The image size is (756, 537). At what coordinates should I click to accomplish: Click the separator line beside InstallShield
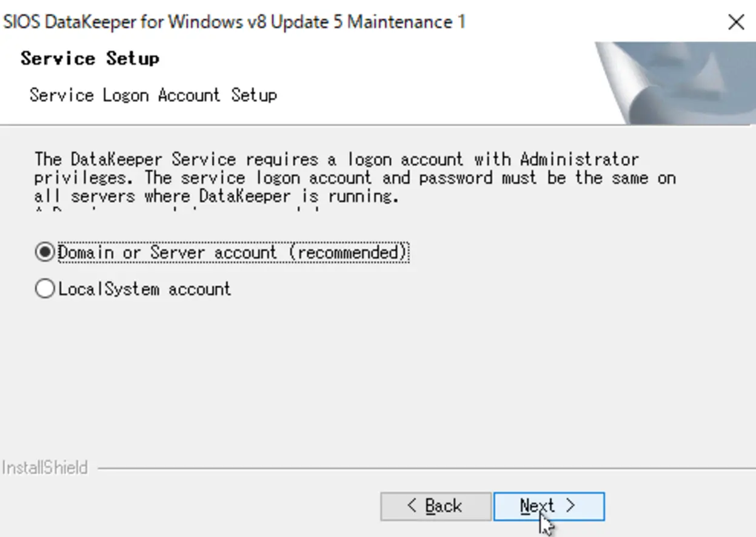coord(427,468)
